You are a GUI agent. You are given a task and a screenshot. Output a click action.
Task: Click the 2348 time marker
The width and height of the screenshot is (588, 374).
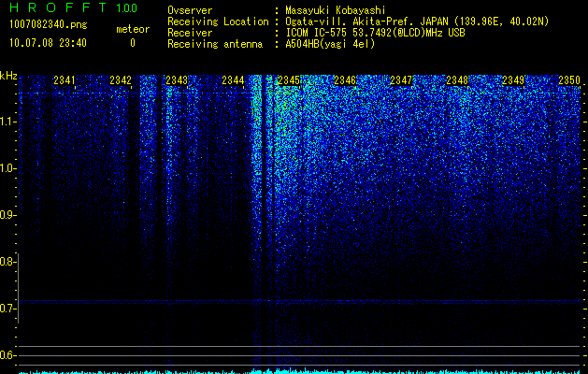(457, 80)
